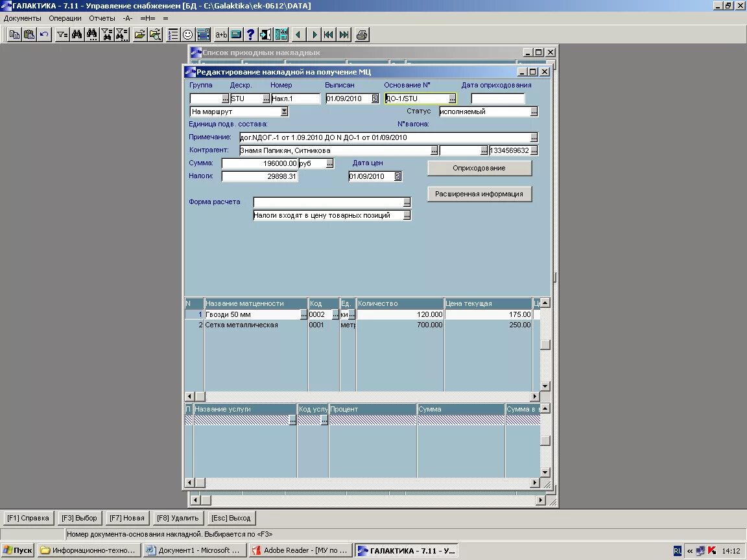Click the Название матценности column header
Viewport: 747px width, 560px height.
(x=256, y=303)
